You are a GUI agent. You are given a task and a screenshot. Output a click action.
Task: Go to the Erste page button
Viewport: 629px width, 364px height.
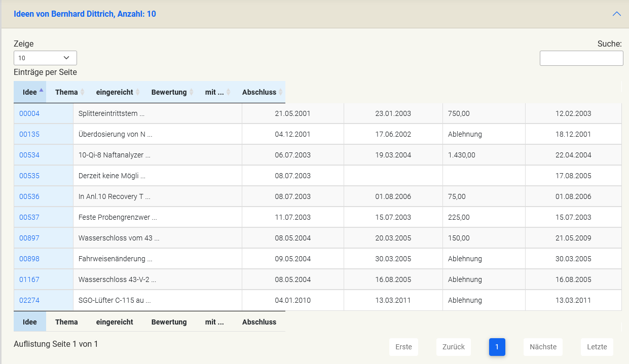coord(403,347)
